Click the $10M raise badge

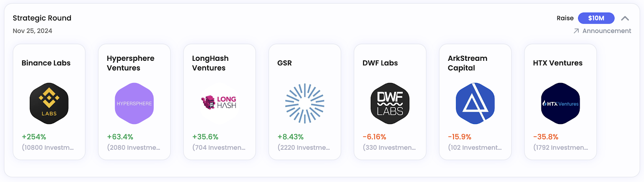[x=596, y=18]
